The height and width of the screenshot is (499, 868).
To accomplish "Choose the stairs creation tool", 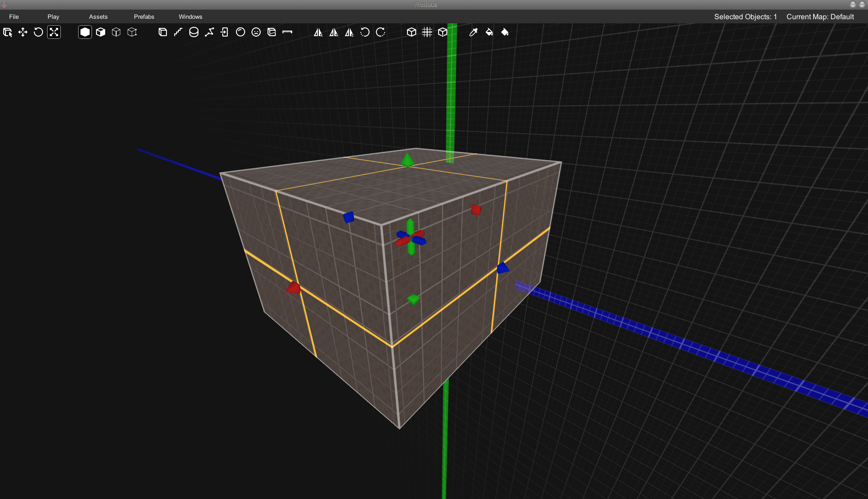I will tap(178, 32).
